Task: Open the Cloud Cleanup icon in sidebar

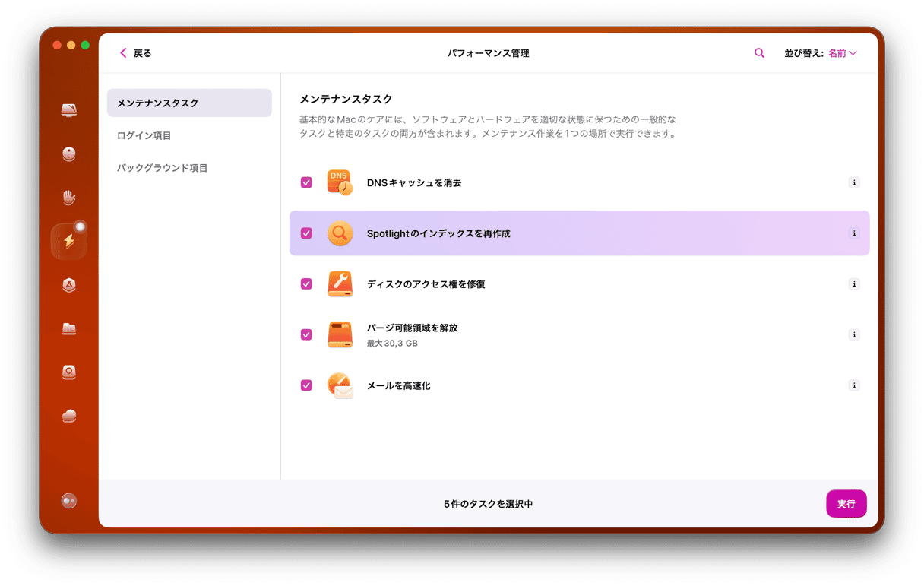Action: 69,416
